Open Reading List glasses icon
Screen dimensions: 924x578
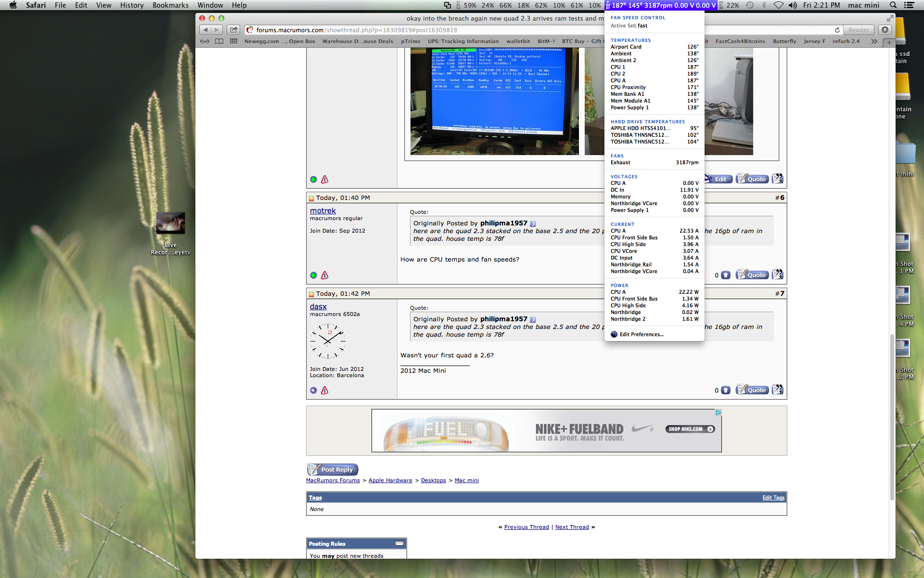pyautogui.click(x=205, y=41)
